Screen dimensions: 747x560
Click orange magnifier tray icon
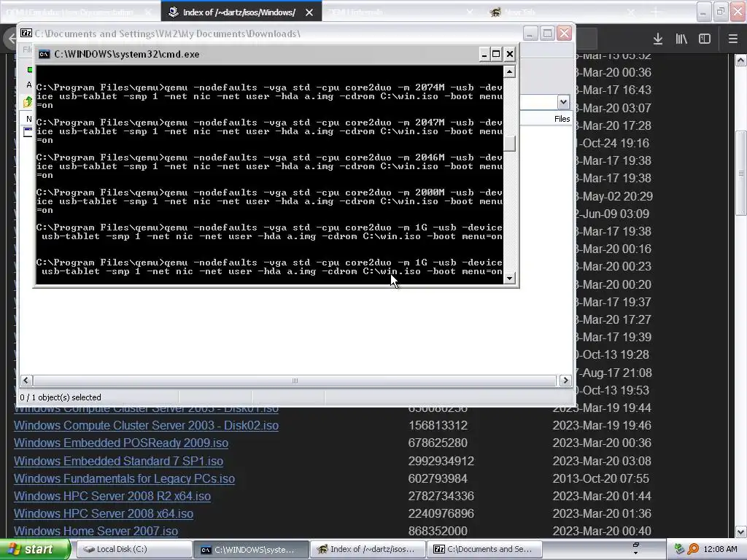pos(693,549)
